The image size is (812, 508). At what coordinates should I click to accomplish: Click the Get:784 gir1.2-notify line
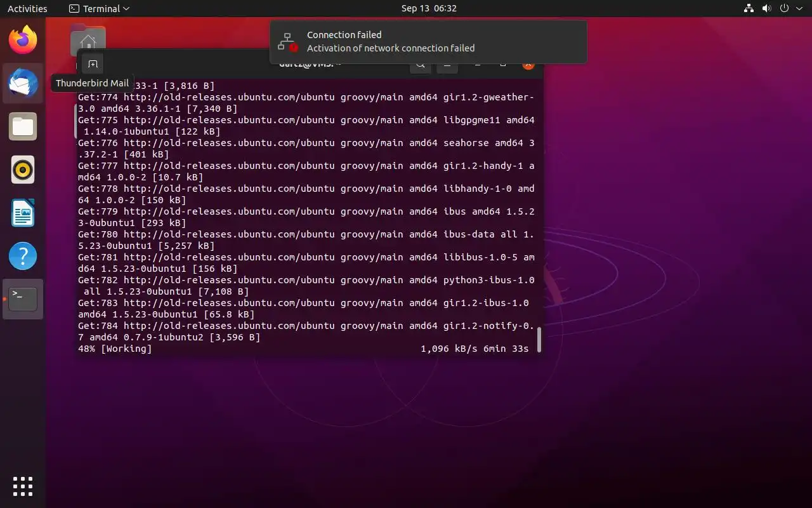tap(306, 331)
